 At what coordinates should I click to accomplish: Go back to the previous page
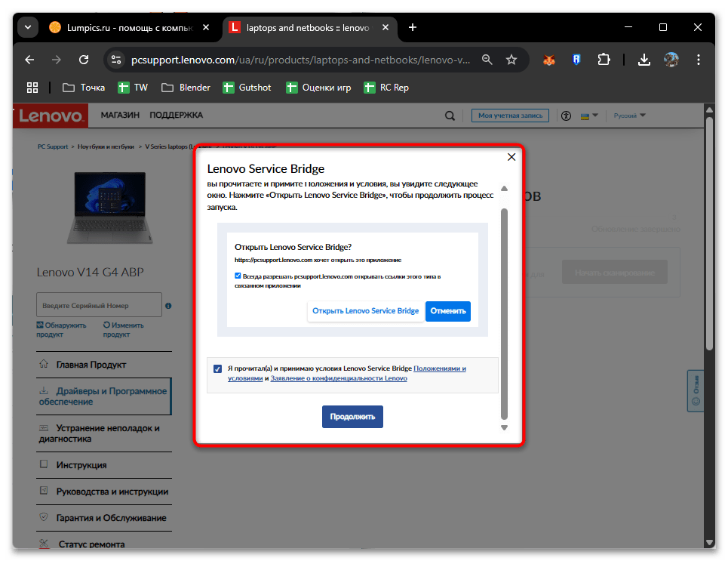point(29,60)
